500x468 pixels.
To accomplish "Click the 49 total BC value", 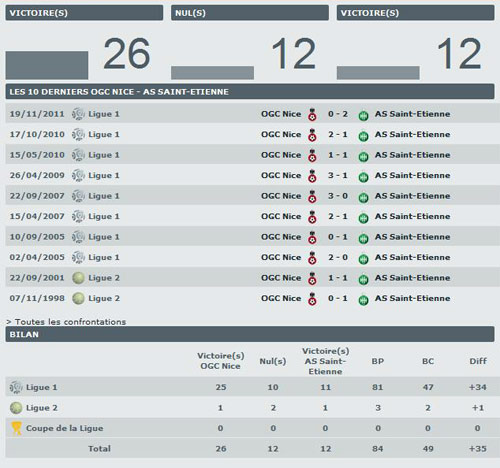I will click(x=428, y=449).
